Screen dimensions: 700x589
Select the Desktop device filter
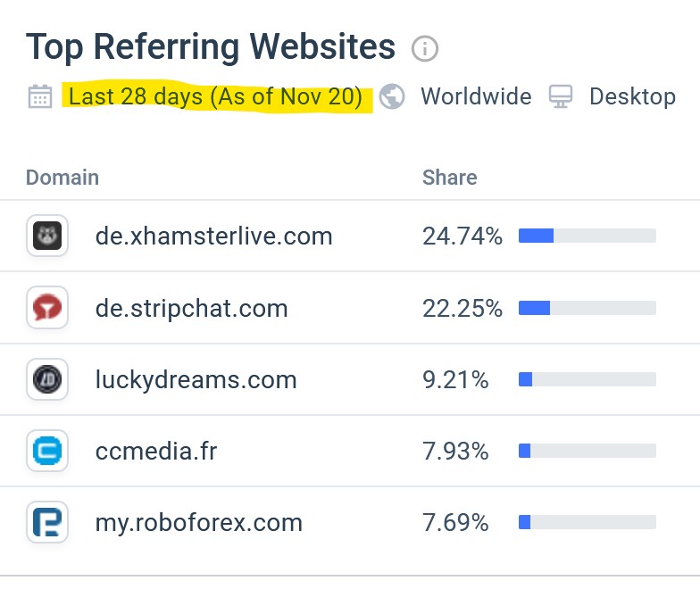tap(632, 96)
